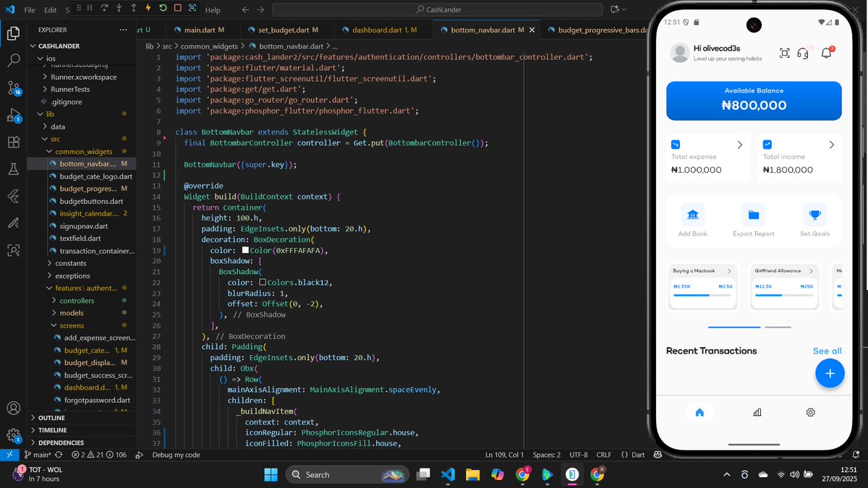
Task: Trigger Flutter Hot Reload lightning icon
Action: pyautogui.click(x=148, y=9)
